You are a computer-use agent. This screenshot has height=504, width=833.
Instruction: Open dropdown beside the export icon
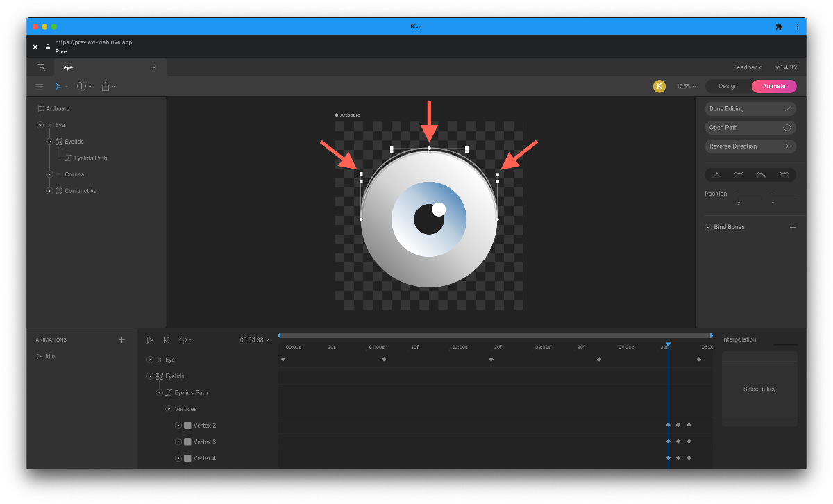coord(114,87)
